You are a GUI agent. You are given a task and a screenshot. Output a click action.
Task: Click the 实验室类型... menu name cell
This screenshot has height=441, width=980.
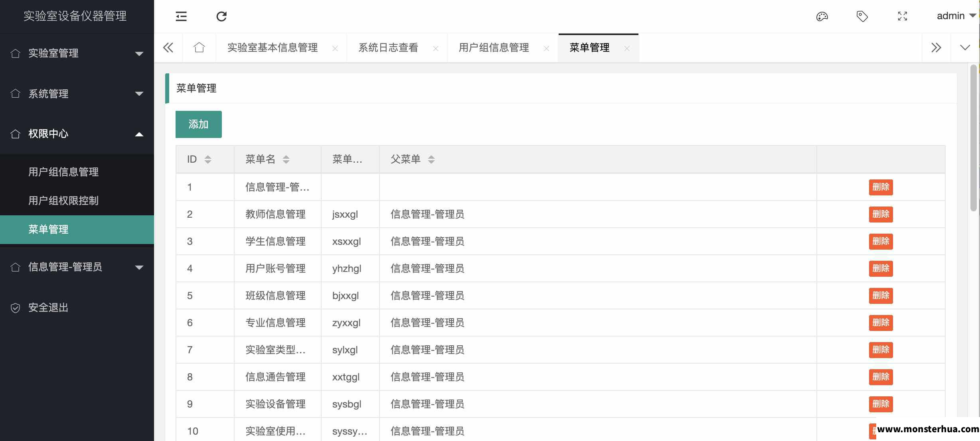coord(278,350)
